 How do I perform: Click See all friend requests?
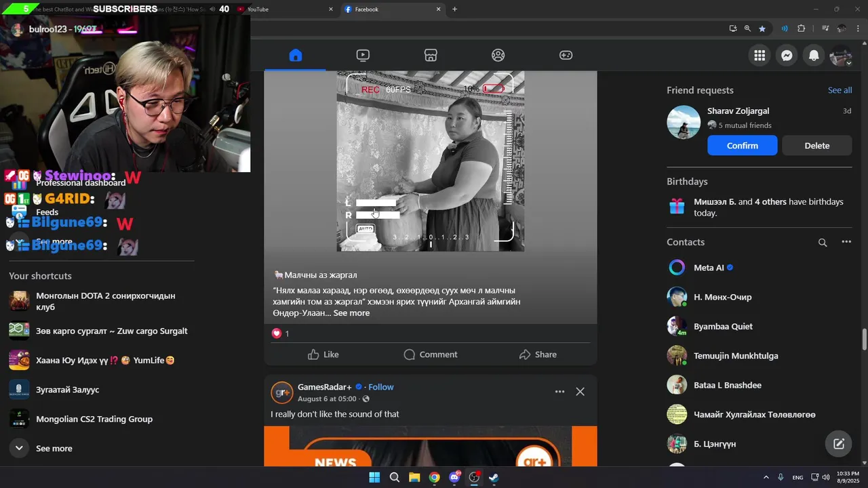(x=840, y=90)
